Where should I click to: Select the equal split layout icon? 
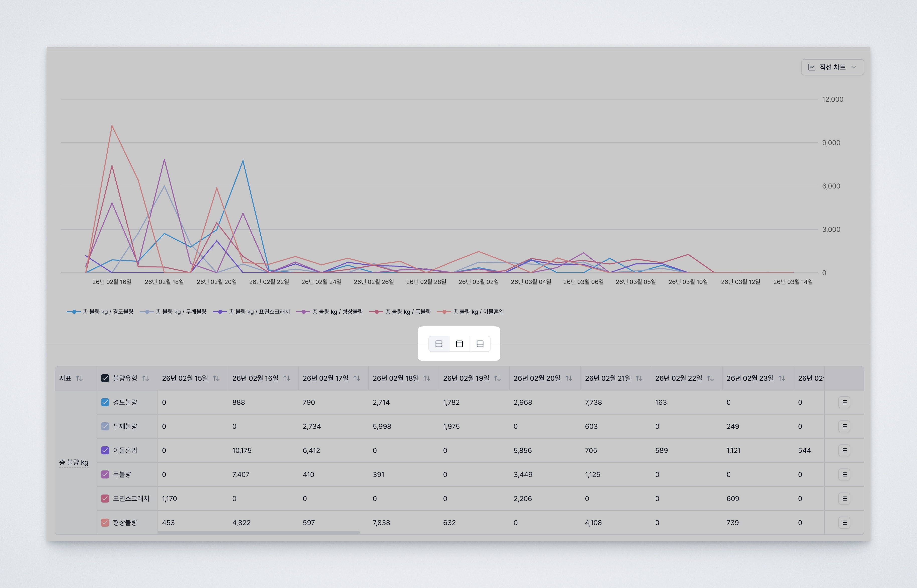tap(439, 344)
